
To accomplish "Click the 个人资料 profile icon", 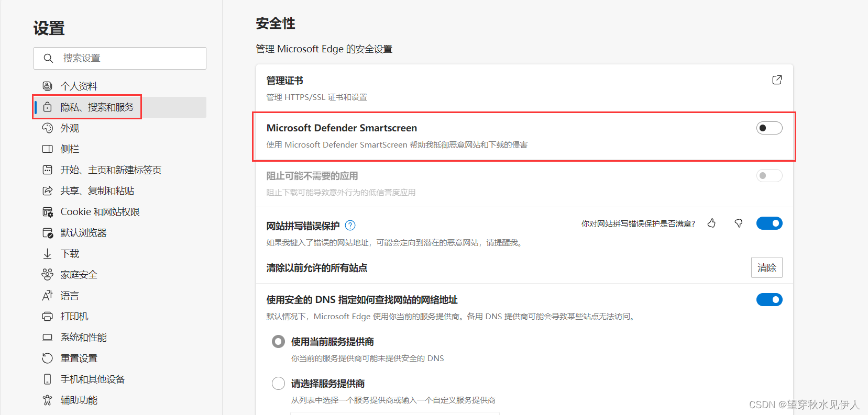I will [47, 86].
